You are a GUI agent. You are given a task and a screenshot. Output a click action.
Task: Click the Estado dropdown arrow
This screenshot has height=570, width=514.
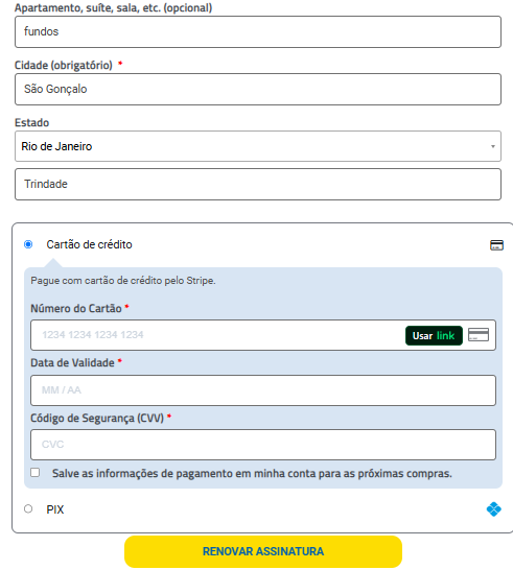tap(493, 146)
